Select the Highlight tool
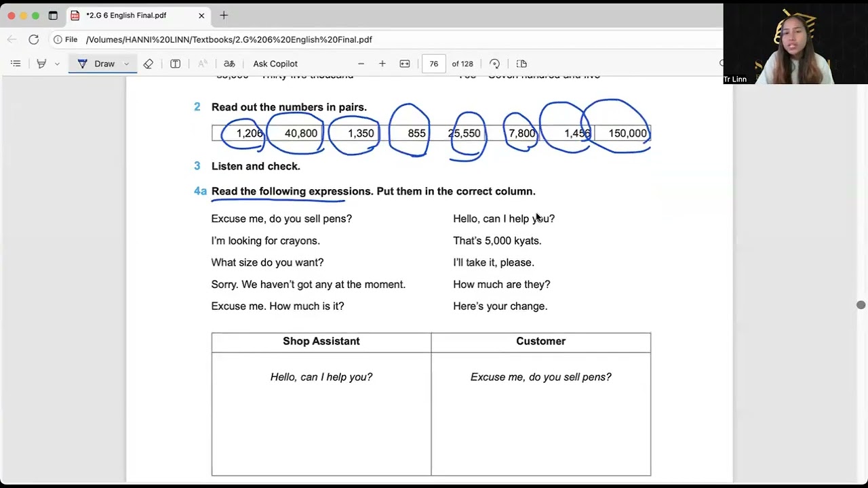The image size is (868, 488). (41, 64)
